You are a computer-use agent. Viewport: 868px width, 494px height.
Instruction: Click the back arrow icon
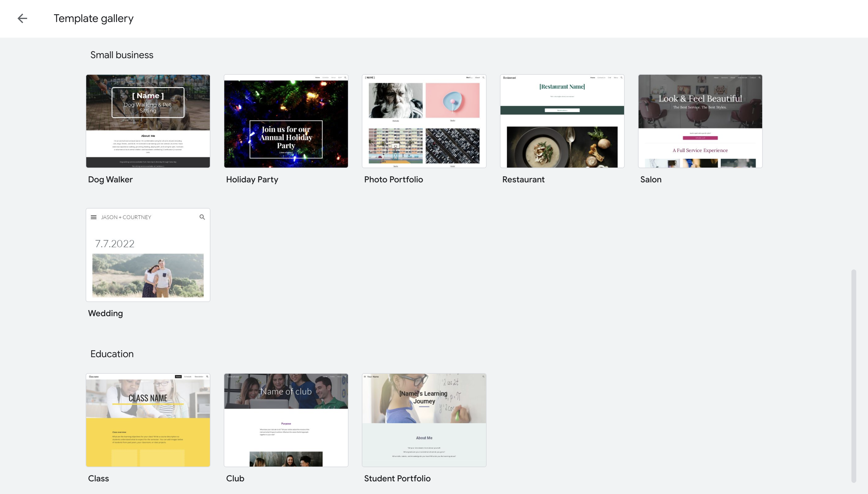tap(22, 18)
